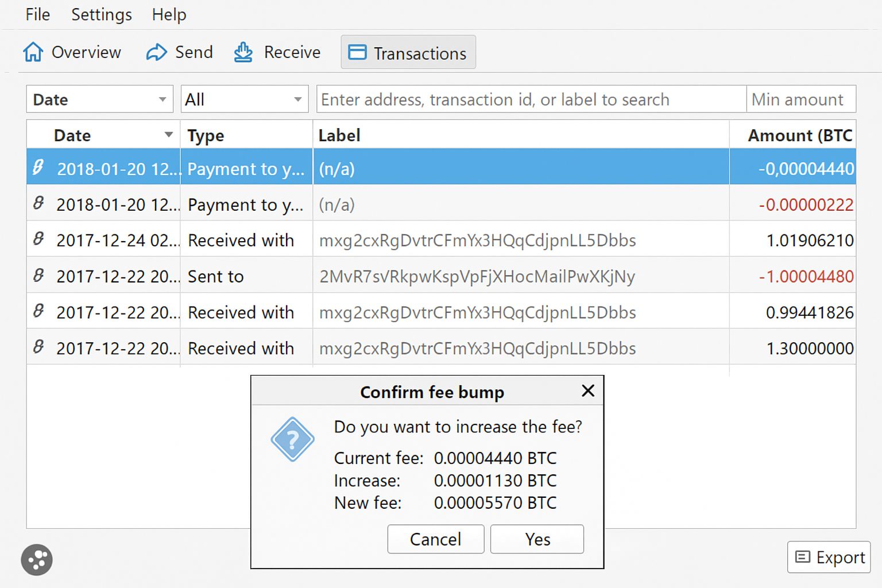The width and height of the screenshot is (882, 588).
Task: Click the question mark icon in the dialog
Action: 292,440
